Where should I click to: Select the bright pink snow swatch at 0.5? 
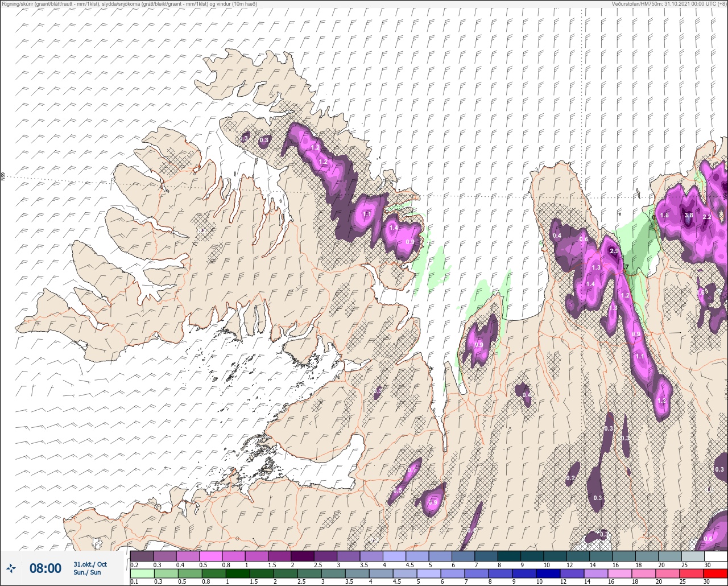210,556
